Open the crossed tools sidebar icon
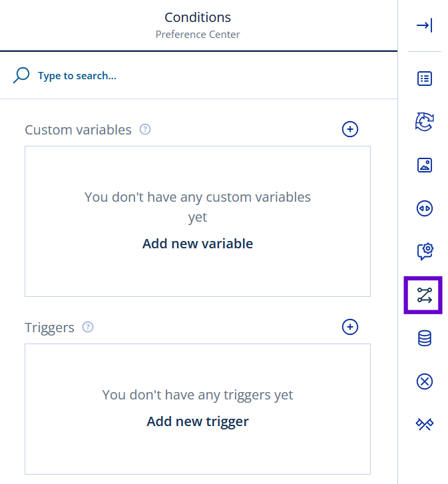The height and width of the screenshot is (484, 448). (425, 424)
